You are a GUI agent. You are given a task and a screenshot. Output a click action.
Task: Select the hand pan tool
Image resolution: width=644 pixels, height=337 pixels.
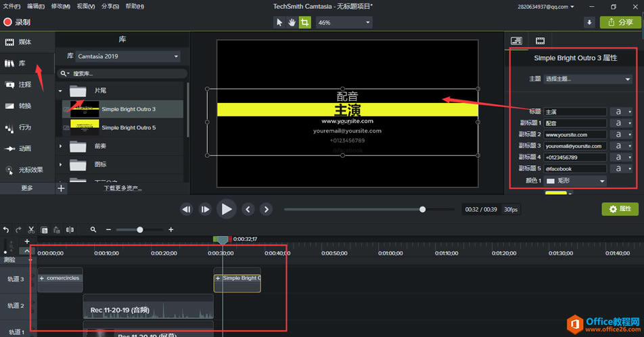[292, 22]
